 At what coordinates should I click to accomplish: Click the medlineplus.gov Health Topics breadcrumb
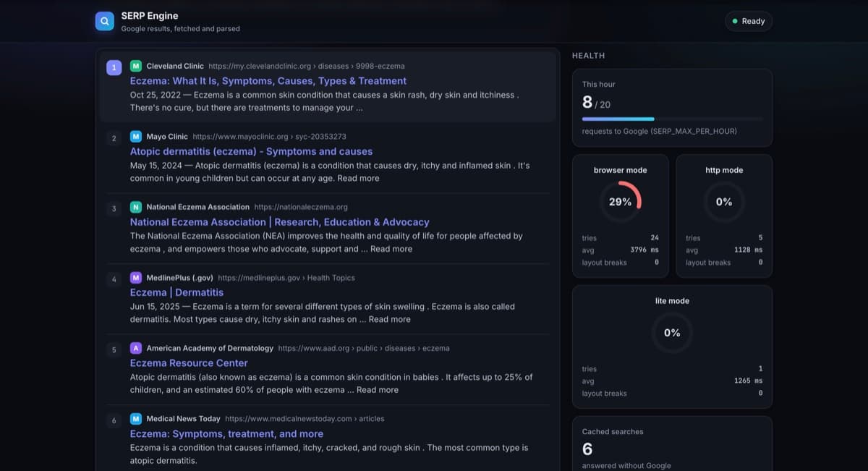click(x=286, y=278)
